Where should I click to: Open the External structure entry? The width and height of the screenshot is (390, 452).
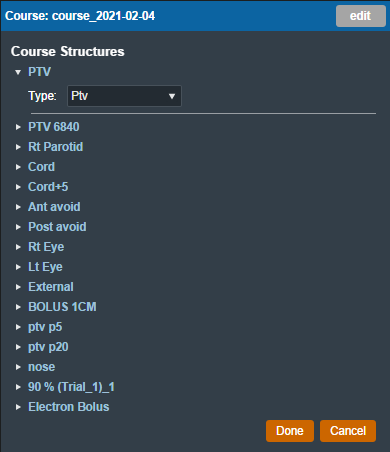click(51, 287)
